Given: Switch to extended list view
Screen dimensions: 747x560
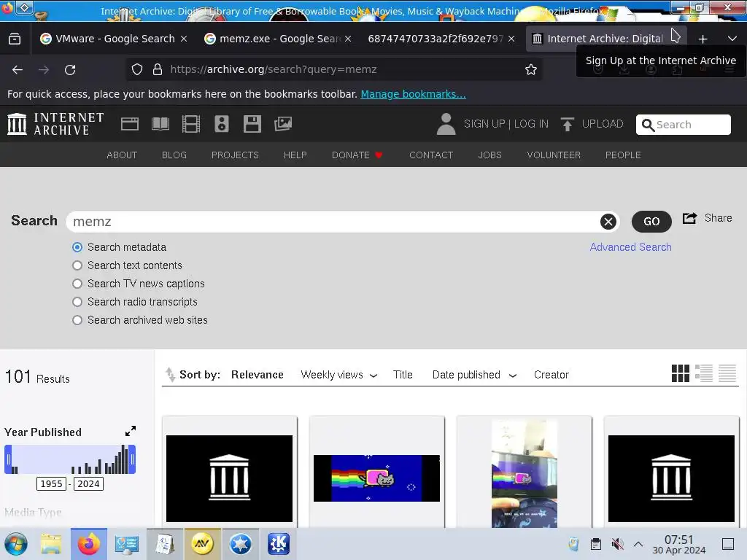Looking at the screenshot, I should click(x=704, y=373).
